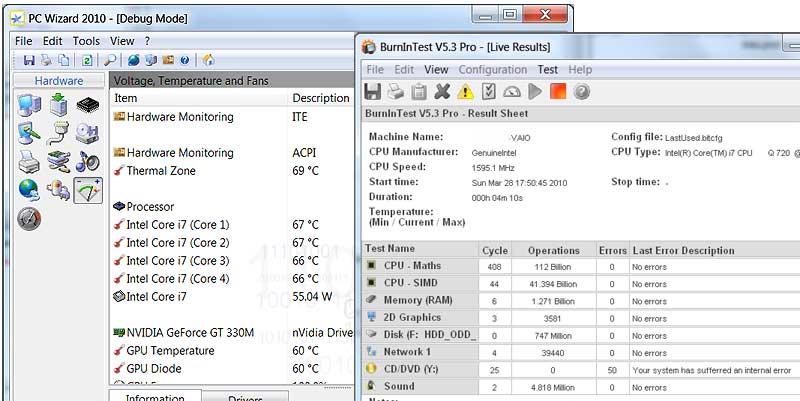
Task: Click the CPU - SIMD test row
Action: click(582, 283)
